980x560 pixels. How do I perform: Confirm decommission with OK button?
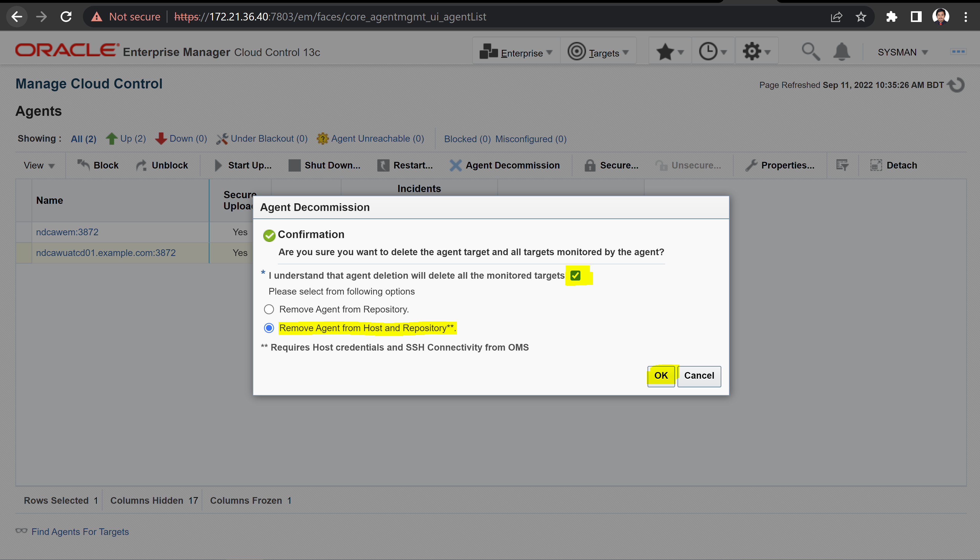[x=661, y=376]
